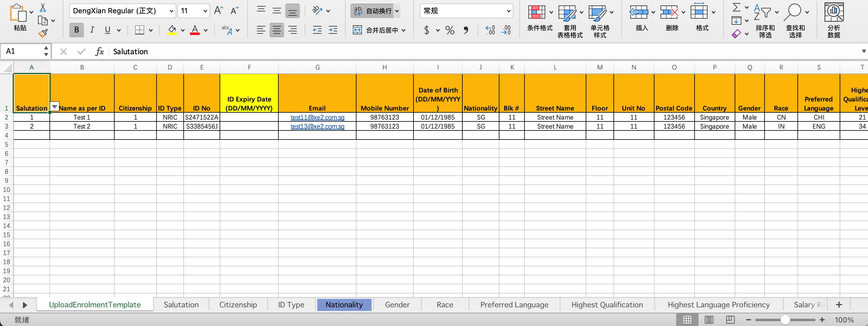The height and width of the screenshot is (326, 868).
Task: Open merge options dropdown arrow
Action: 403,30
